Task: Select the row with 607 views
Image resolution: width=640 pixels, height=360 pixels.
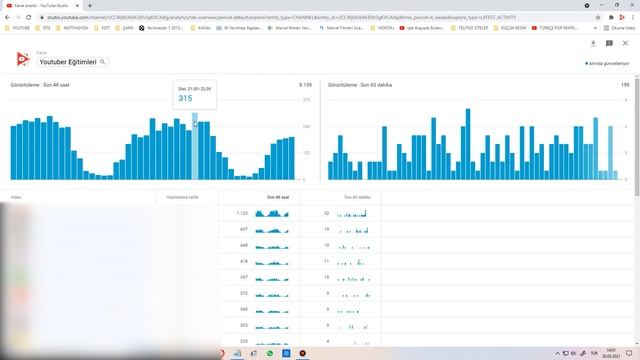Action: tap(320, 230)
